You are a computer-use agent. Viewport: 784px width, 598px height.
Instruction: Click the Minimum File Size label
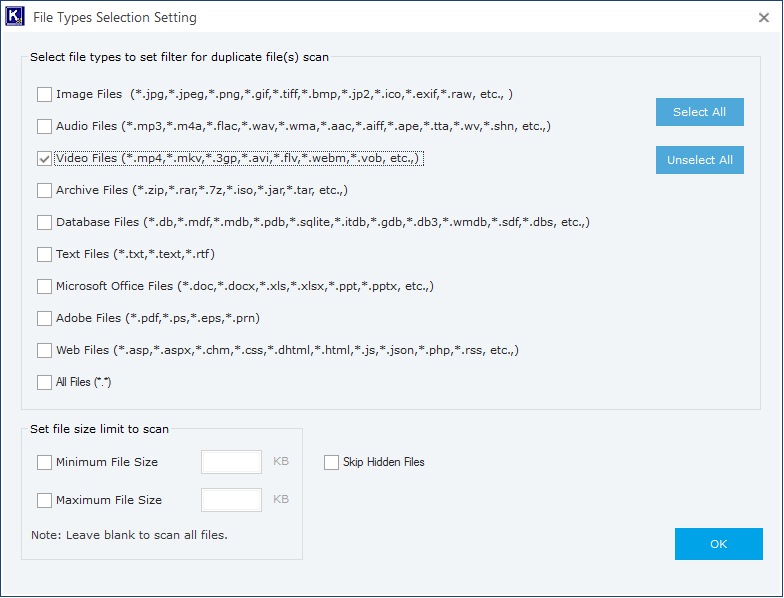pos(107,462)
